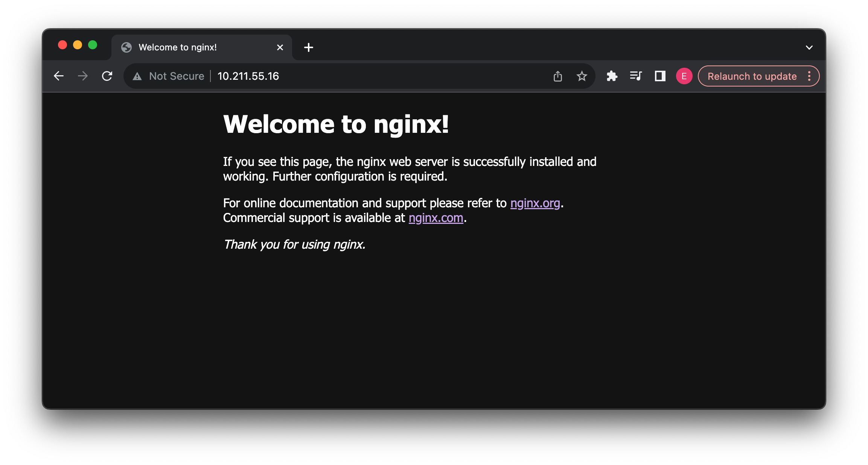Viewport: 868px width, 465px height.
Task: Reload the nginx page
Action: [x=107, y=76]
